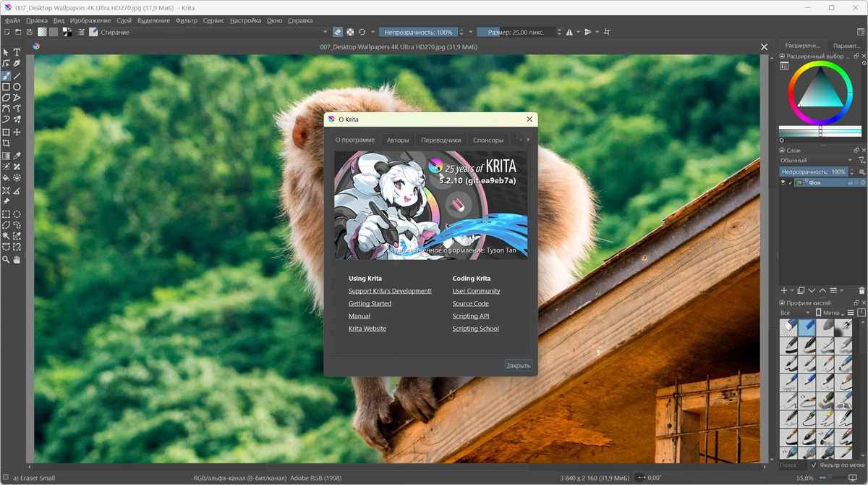The width and height of the screenshot is (868, 485).
Task: Open horizontal mirror options dropdown arrow
Action: [x=577, y=32]
